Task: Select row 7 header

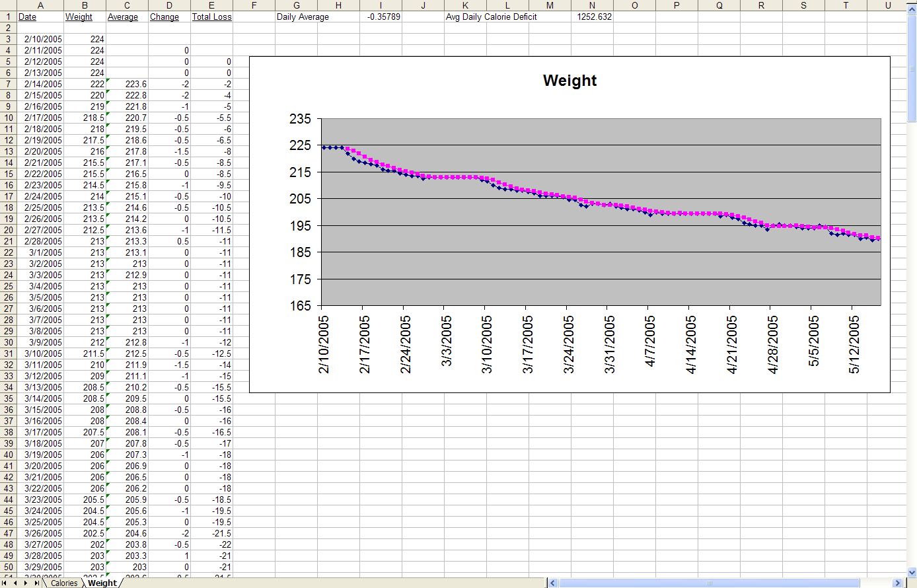Action: (x=9, y=84)
